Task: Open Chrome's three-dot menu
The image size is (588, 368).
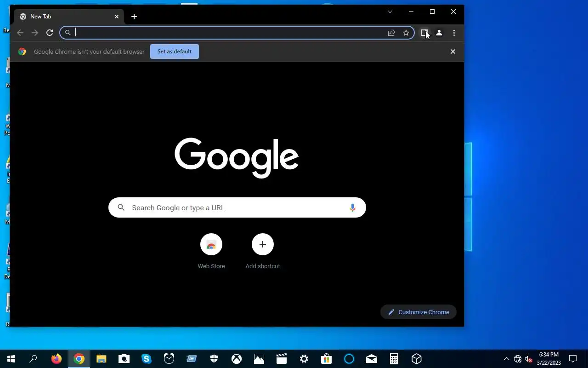Action: (x=454, y=33)
